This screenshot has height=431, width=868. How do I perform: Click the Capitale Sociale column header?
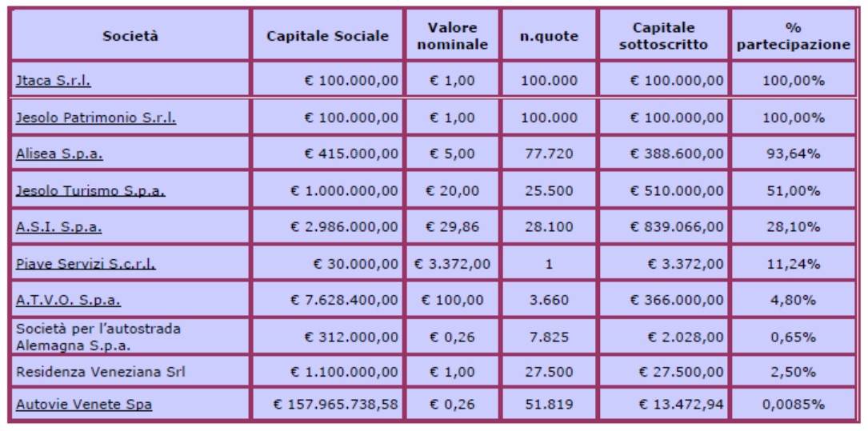328,36
